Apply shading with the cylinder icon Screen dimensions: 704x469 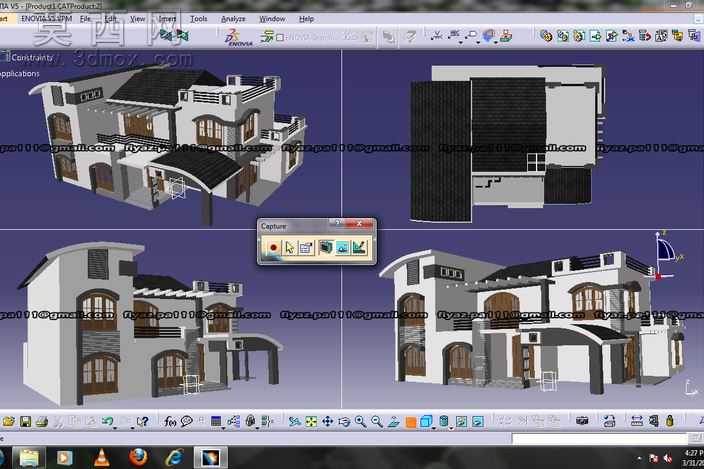pyautogui.click(x=444, y=421)
